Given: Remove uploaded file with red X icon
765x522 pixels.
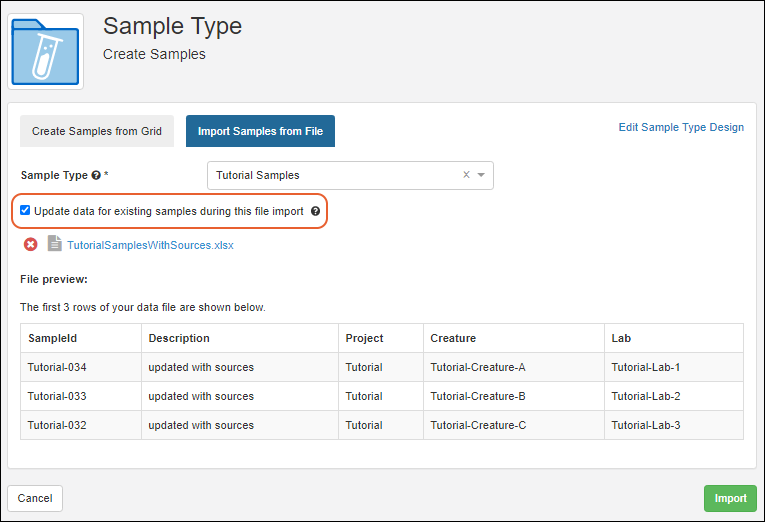Looking at the screenshot, I should [31, 244].
